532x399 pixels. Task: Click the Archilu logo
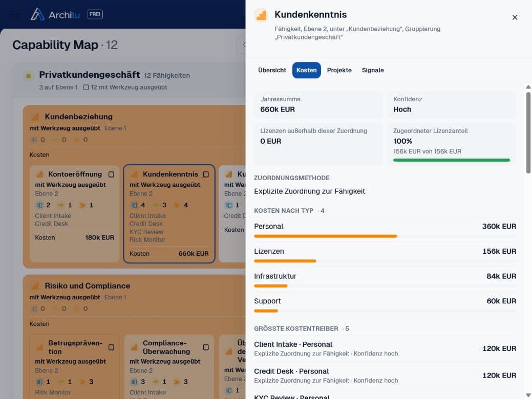tap(55, 14)
